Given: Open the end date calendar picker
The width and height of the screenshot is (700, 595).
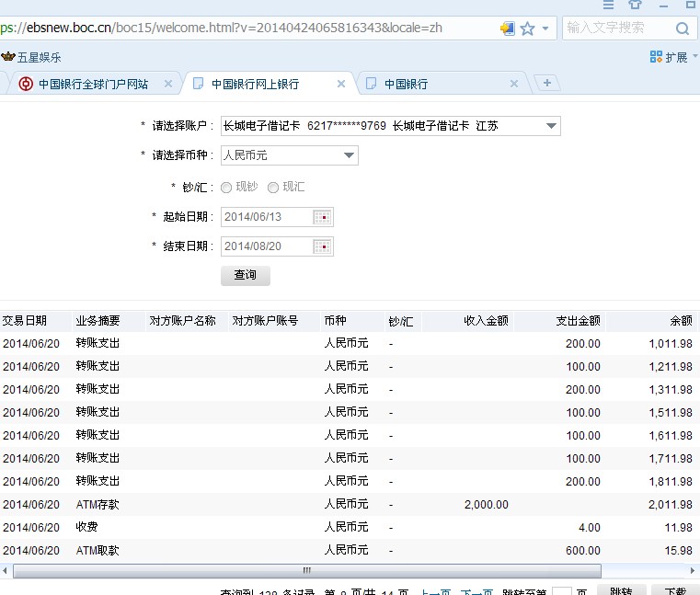Looking at the screenshot, I should coord(322,246).
